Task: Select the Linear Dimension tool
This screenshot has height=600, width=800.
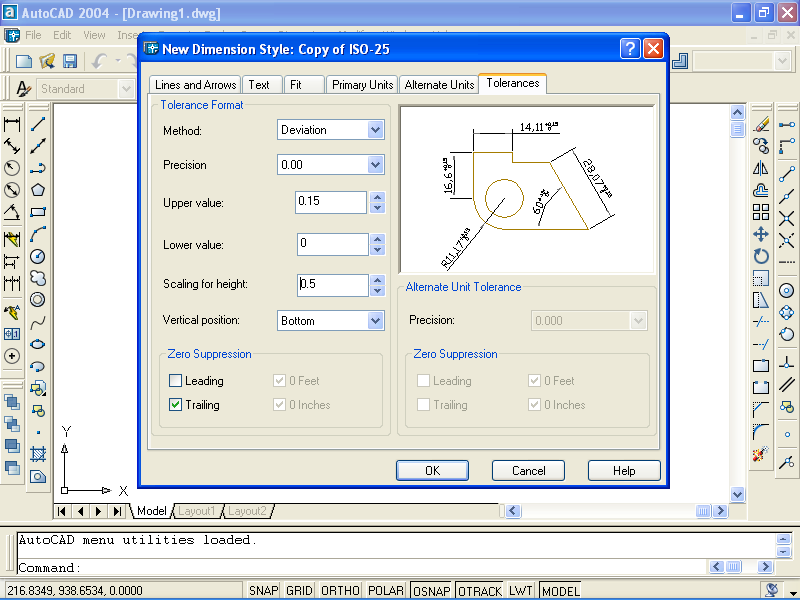Action: (x=12, y=124)
